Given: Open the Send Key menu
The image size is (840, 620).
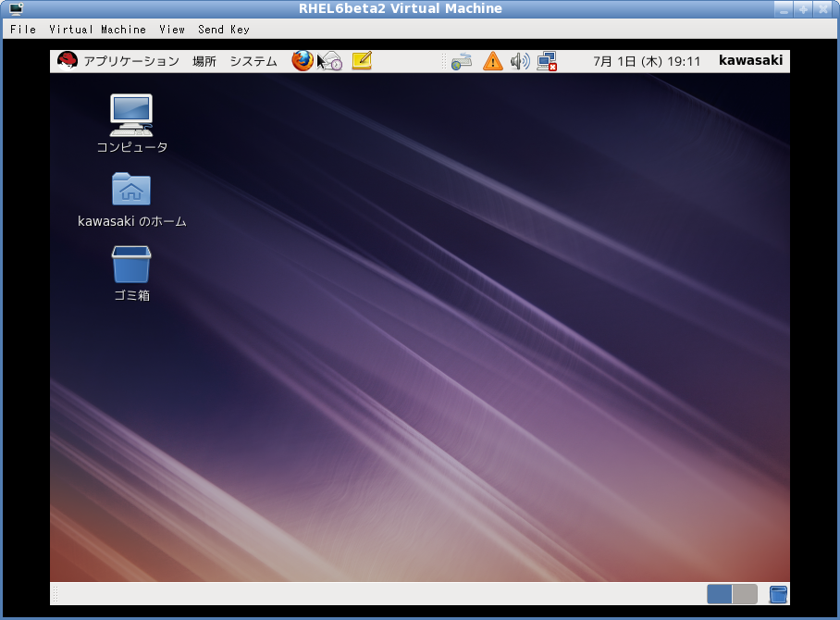Looking at the screenshot, I should coord(224,30).
